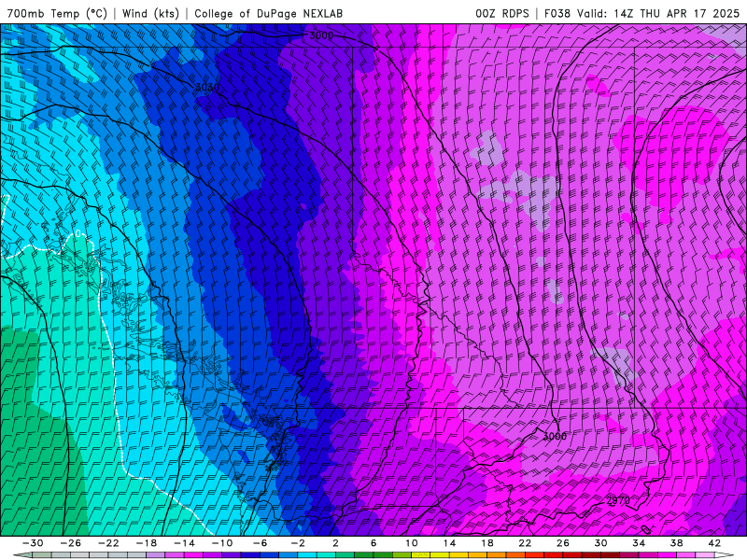Click the 42 colorbar tick label

click(x=714, y=543)
